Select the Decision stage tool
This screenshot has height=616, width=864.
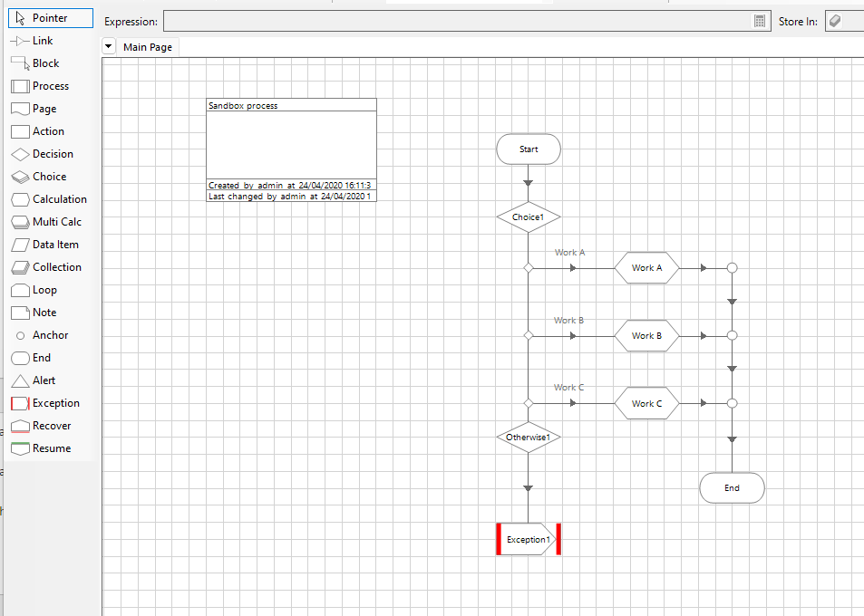52,154
